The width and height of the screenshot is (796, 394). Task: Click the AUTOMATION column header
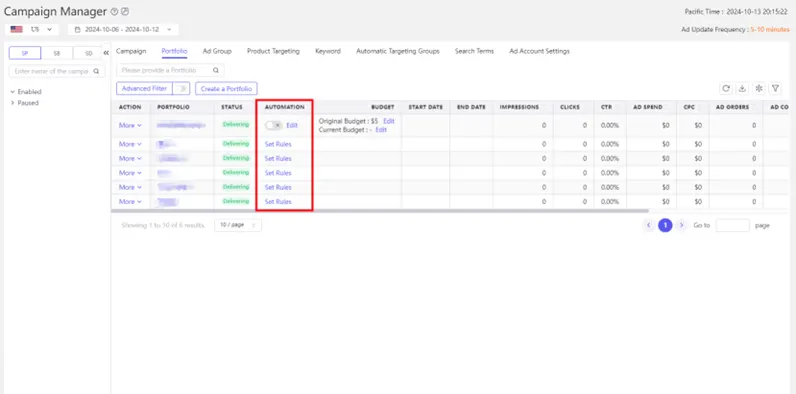point(285,107)
